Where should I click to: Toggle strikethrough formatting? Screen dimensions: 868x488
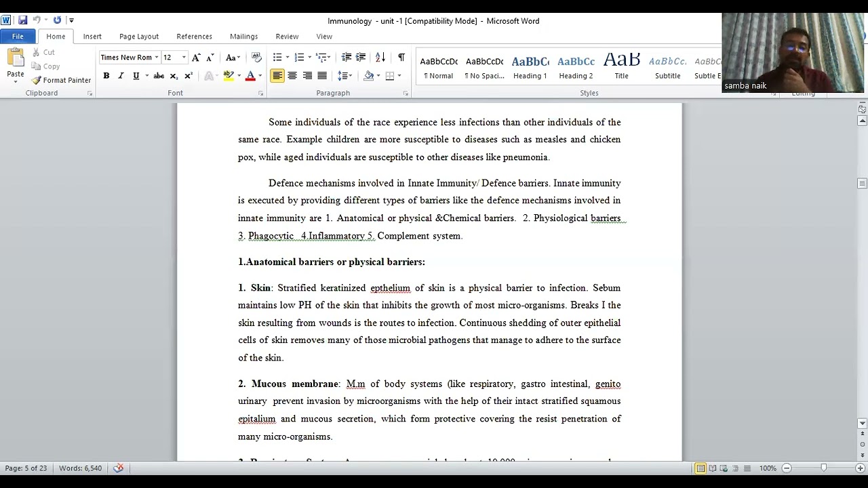(159, 76)
